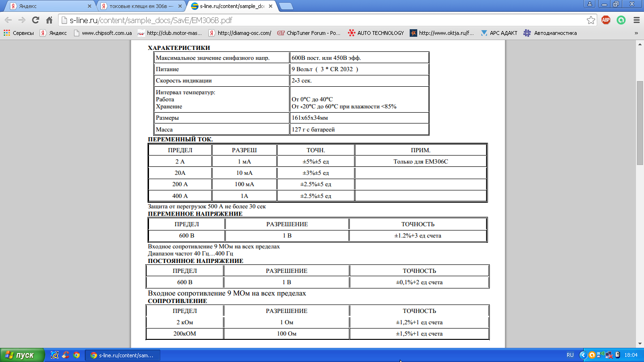Go back using the browser back arrow
The image size is (644, 362).
click(8, 20)
